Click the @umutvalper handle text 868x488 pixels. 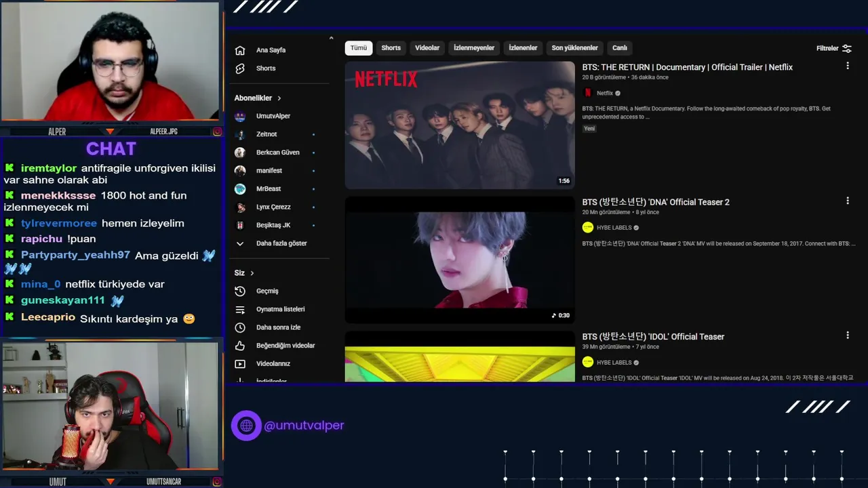pos(304,426)
